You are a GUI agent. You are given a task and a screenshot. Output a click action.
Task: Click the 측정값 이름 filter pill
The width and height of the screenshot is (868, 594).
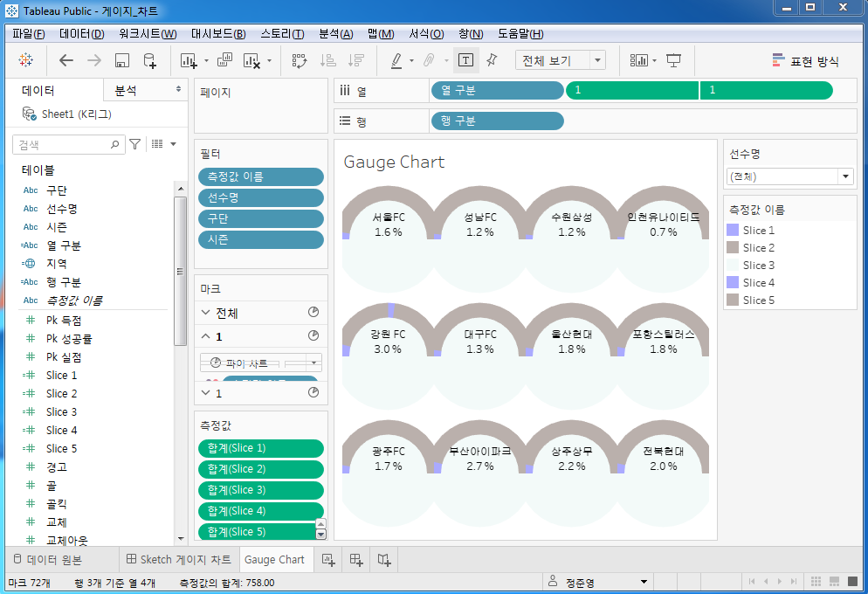[261, 176]
